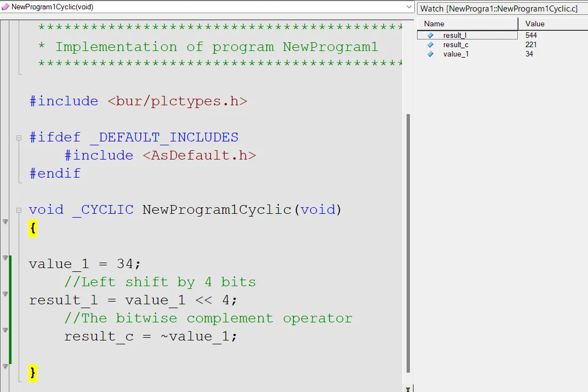Viewport: 588px width, 392px height.
Task: Click the line marker beside value_1 = 34
Action: 5,258
